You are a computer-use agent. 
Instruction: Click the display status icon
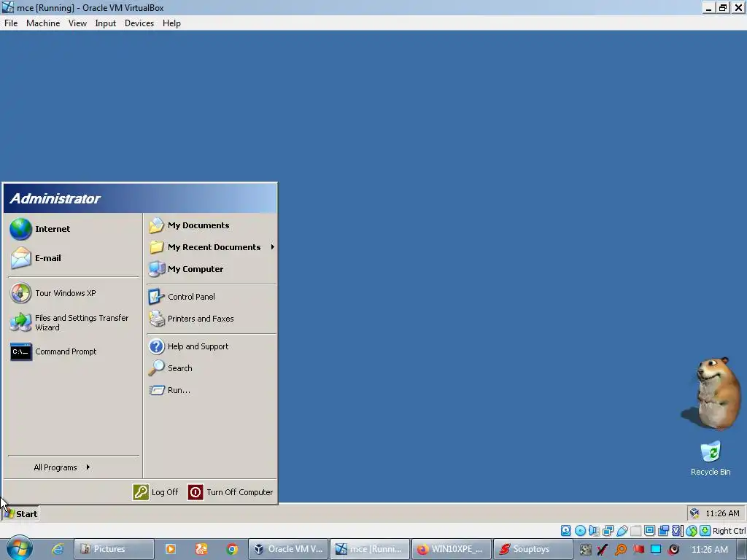point(649,531)
